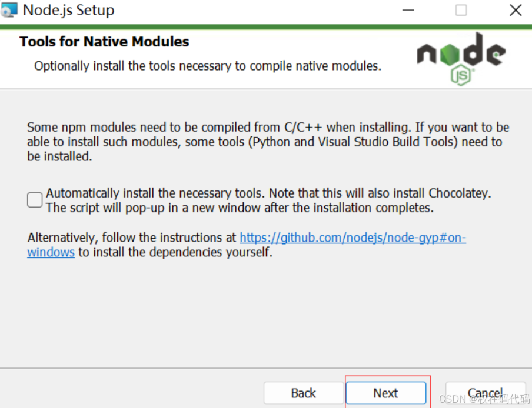
Task: Maximize the Node.js Setup window
Action: pyautogui.click(x=461, y=10)
